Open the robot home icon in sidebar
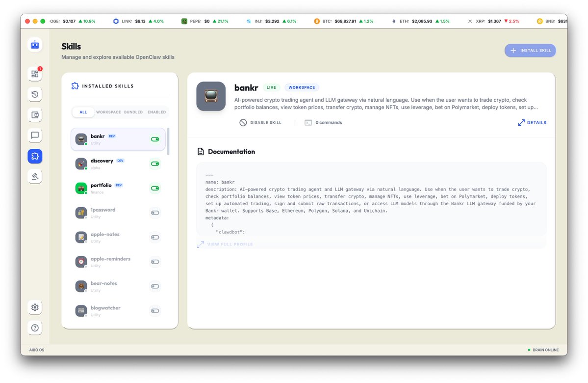 pyautogui.click(x=35, y=45)
